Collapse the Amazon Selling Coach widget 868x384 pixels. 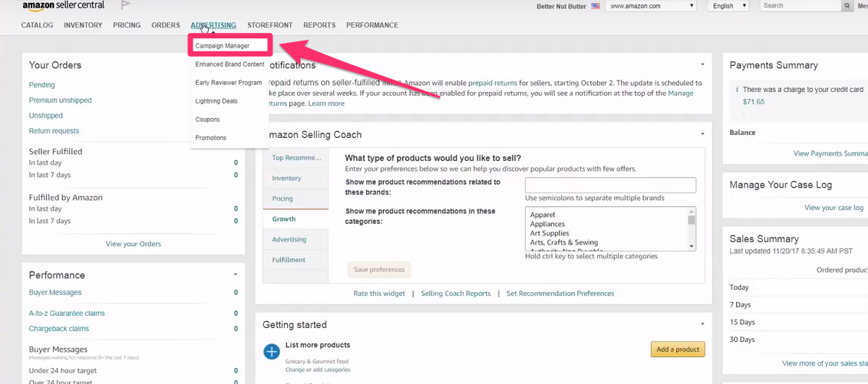pyautogui.click(x=702, y=134)
